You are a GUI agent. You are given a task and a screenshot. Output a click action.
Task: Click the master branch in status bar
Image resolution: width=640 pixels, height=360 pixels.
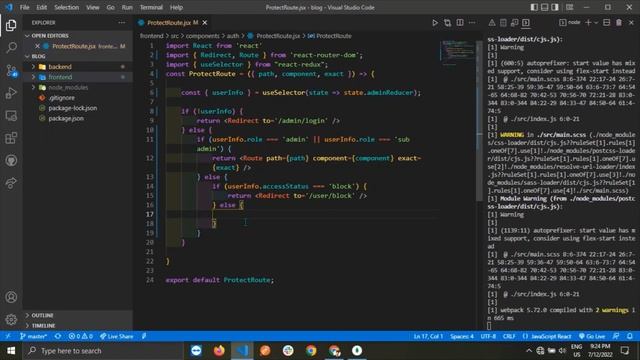(x=33, y=336)
